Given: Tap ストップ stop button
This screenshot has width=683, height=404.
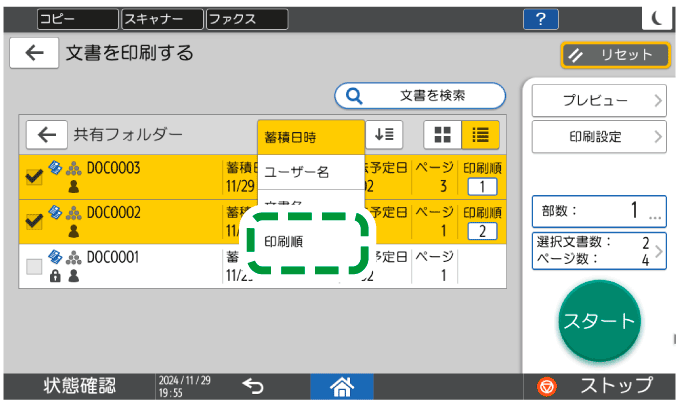Looking at the screenshot, I should (x=599, y=386).
